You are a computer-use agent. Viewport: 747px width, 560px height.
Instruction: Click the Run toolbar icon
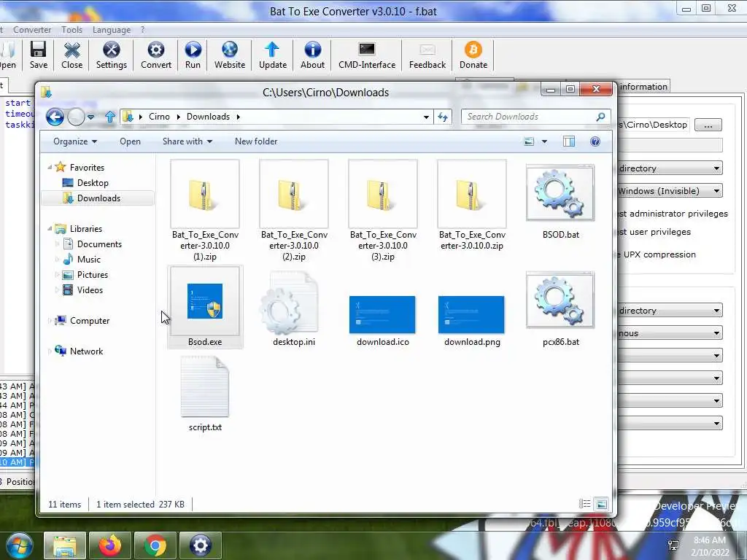193,55
